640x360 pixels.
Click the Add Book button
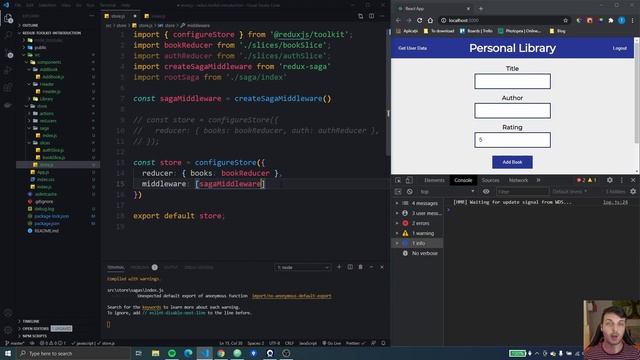512,162
